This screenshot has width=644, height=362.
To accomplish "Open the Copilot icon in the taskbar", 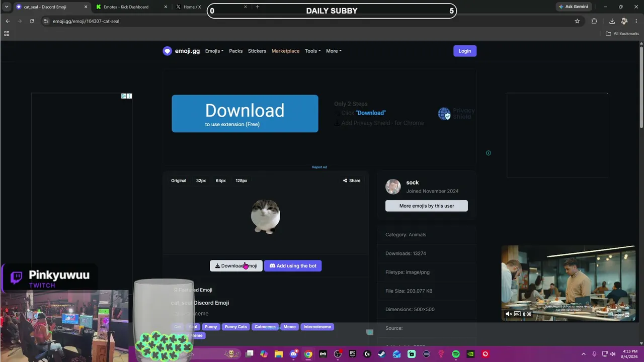I will pos(264,354).
